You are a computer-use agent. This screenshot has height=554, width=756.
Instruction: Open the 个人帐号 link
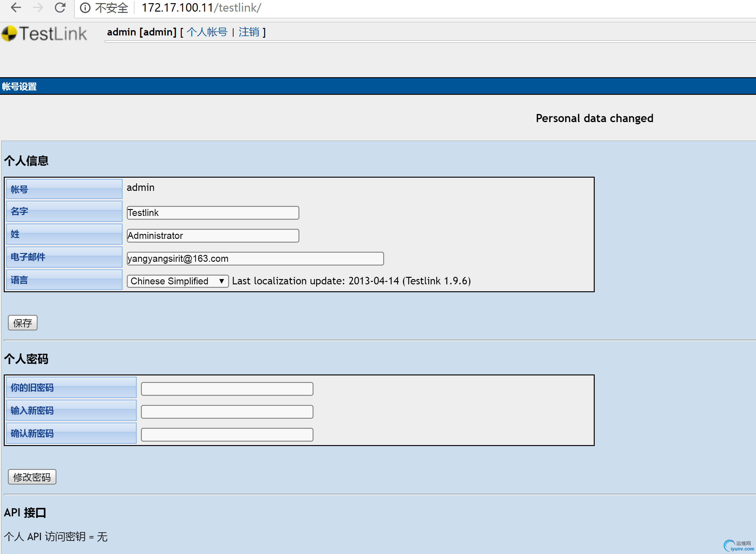207,32
